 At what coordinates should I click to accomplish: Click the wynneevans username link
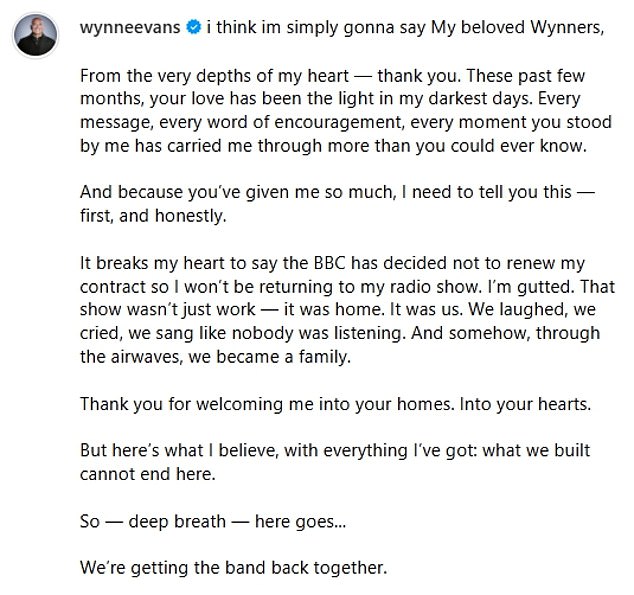(x=130, y=27)
